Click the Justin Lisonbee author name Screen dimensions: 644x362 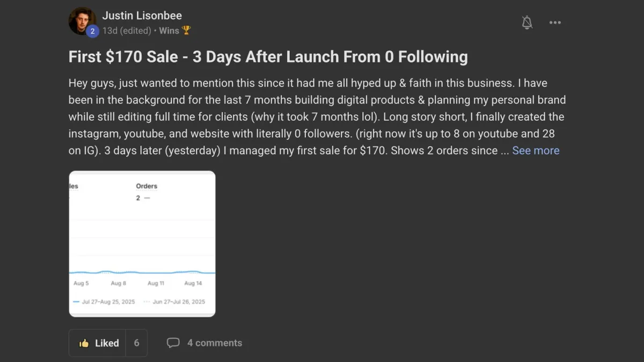point(142,16)
